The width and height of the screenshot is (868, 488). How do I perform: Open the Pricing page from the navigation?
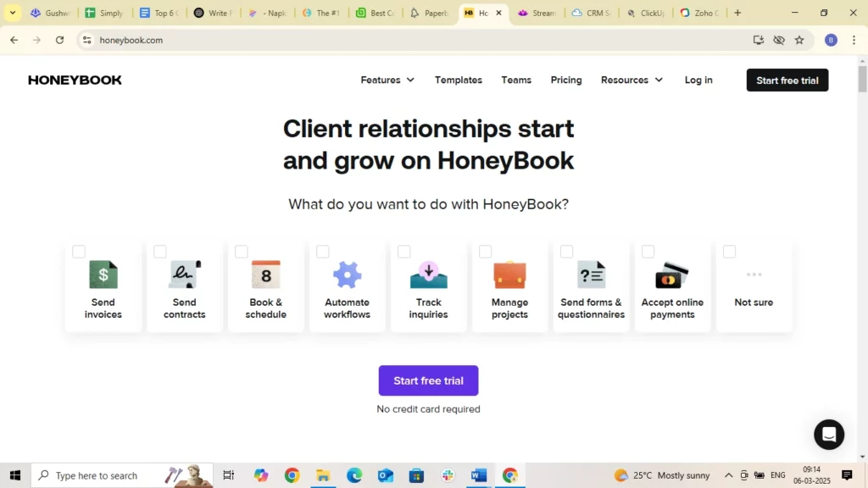click(566, 80)
